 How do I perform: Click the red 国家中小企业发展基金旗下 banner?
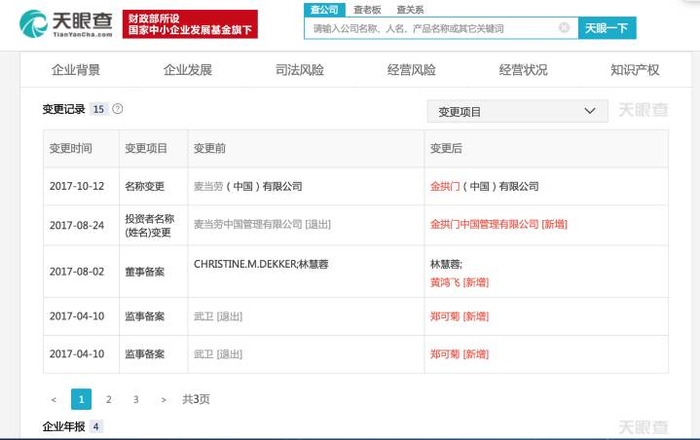pyautogui.click(x=190, y=24)
